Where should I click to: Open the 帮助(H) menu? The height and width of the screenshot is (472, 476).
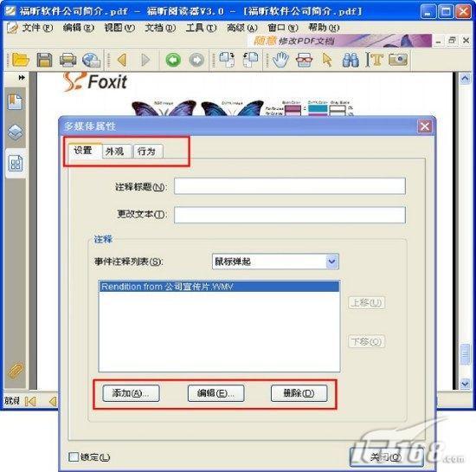[x=324, y=28]
